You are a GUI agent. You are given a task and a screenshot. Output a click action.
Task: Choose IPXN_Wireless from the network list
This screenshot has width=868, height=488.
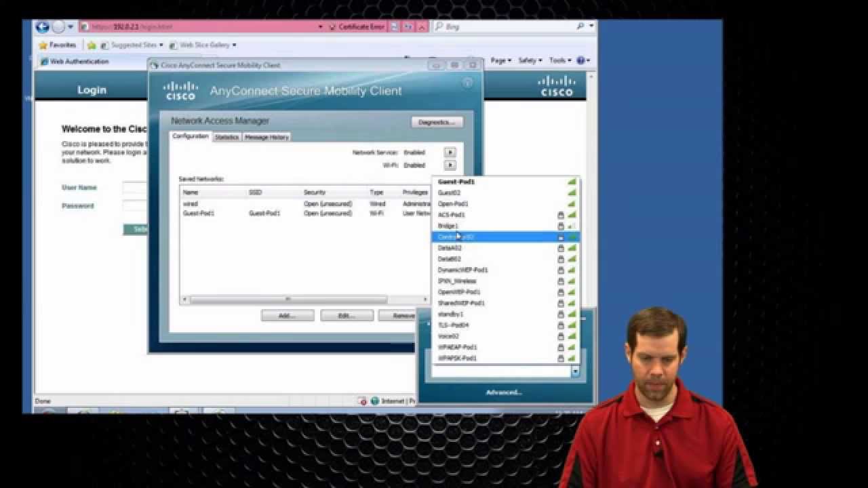click(505, 281)
